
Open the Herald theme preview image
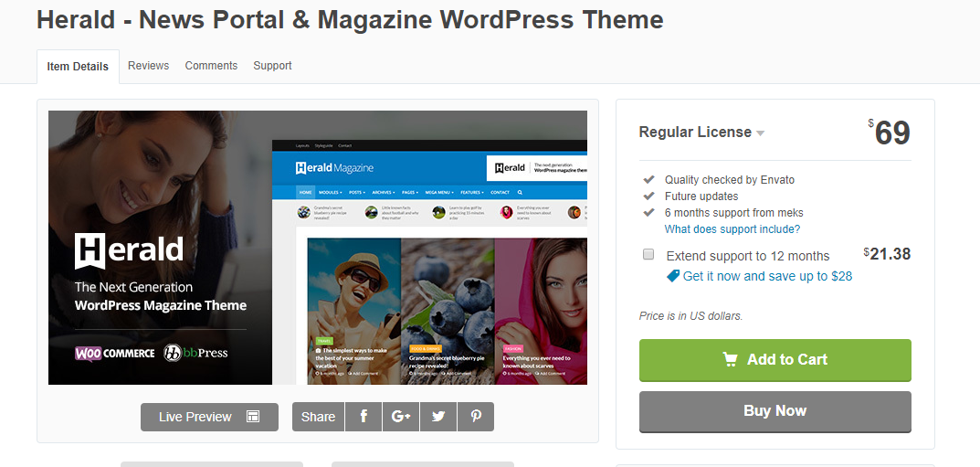pos(318,248)
